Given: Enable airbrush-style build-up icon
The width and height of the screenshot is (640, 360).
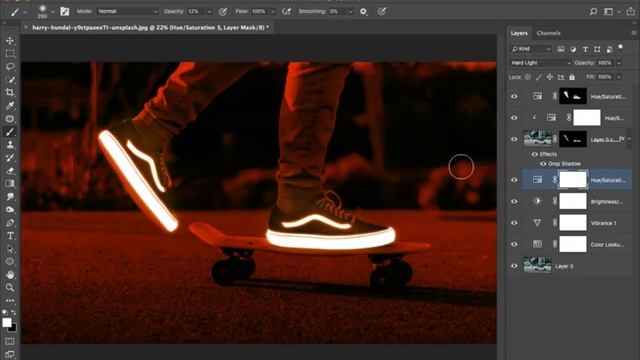Looking at the screenshot, I should click(x=287, y=11).
